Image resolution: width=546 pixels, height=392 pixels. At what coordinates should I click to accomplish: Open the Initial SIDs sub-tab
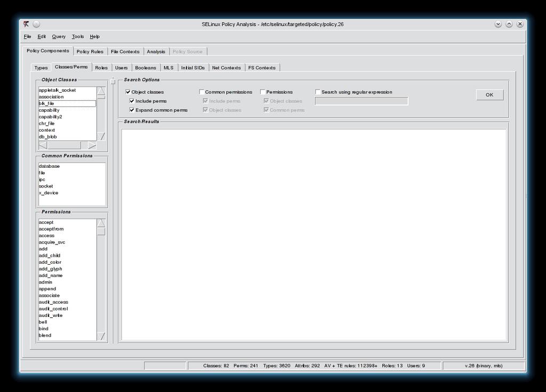(193, 68)
